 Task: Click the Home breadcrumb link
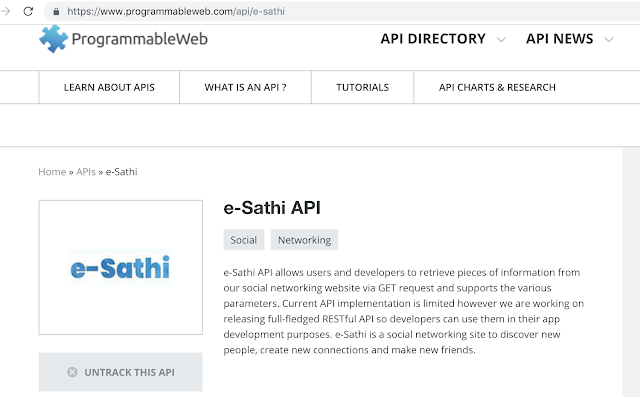52,172
